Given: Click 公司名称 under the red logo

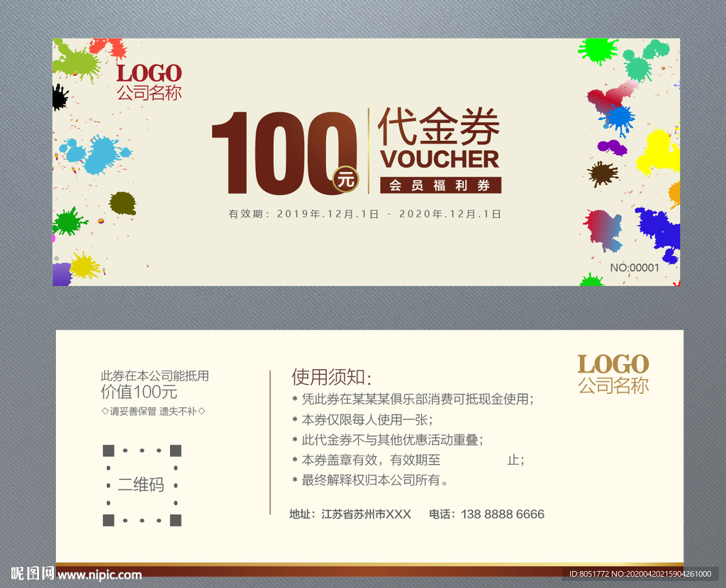Looking at the screenshot, I should tap(149, 93).
